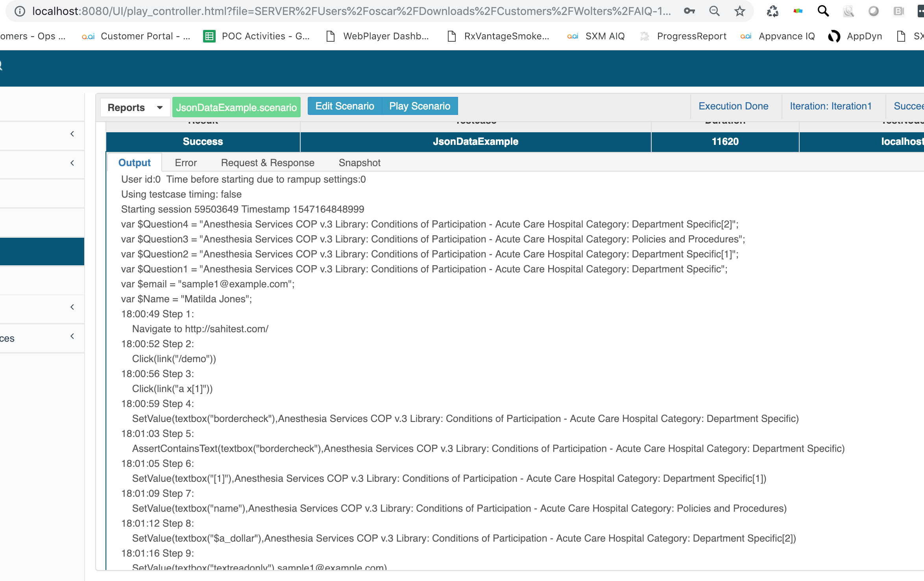Click the 'Click(link("a x[1]"))' line

[x=172, y=389]
